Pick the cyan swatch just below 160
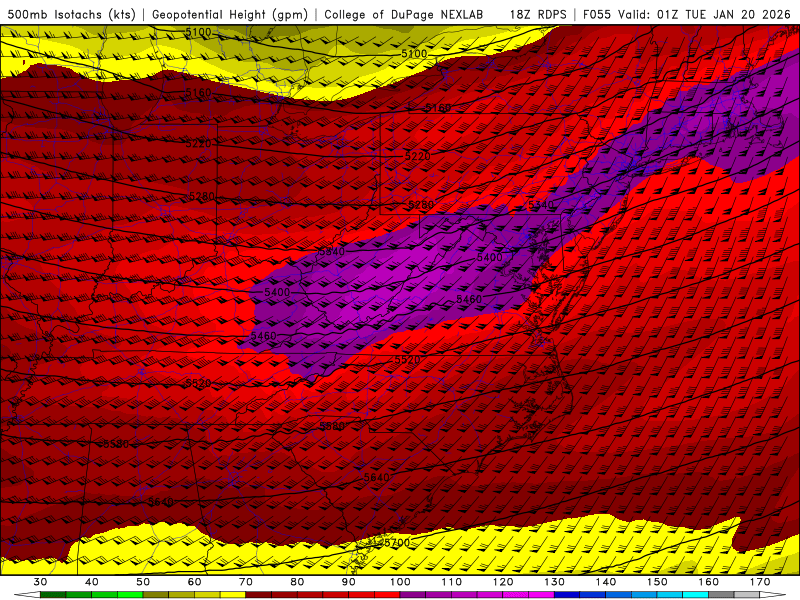 click(x=695, y=595)
